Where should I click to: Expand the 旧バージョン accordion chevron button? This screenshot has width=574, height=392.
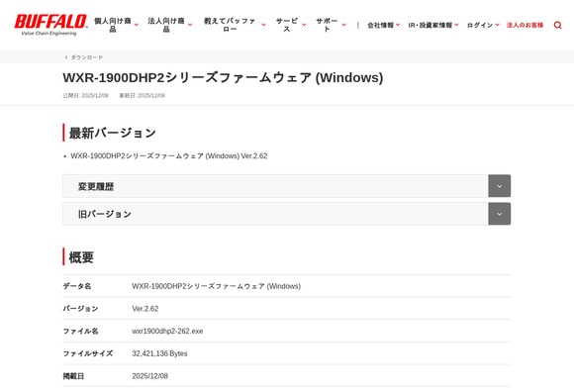point(500,214)
